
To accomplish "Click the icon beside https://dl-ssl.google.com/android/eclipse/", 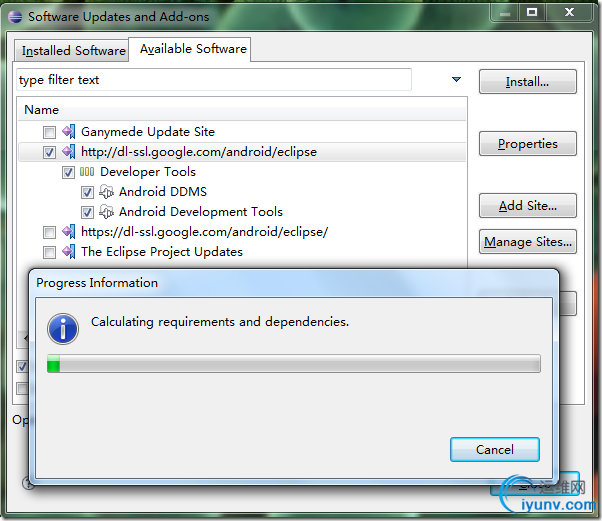I will pos(69,232).
